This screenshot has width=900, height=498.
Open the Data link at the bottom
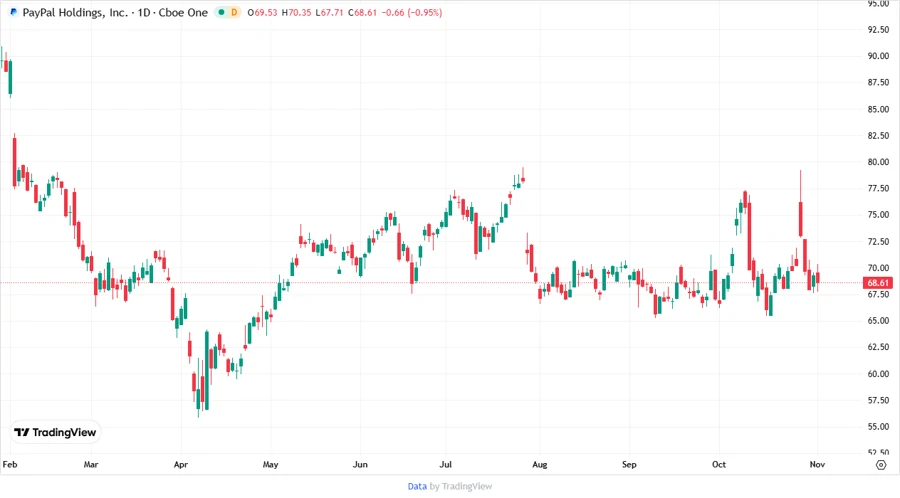click(x=417, y=486)
